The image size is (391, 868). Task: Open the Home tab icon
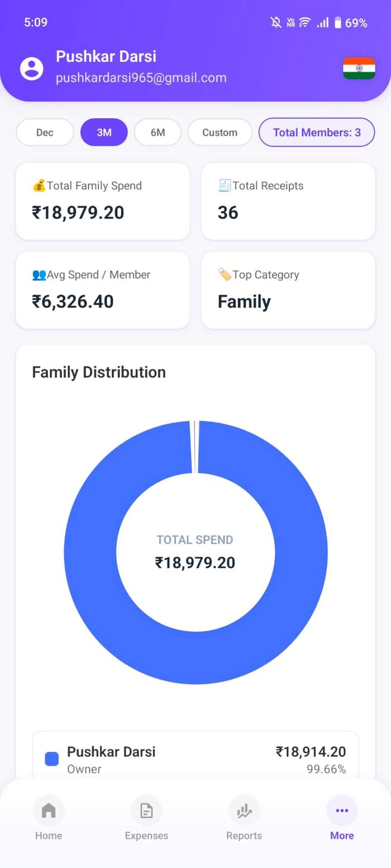click(49, 811)
